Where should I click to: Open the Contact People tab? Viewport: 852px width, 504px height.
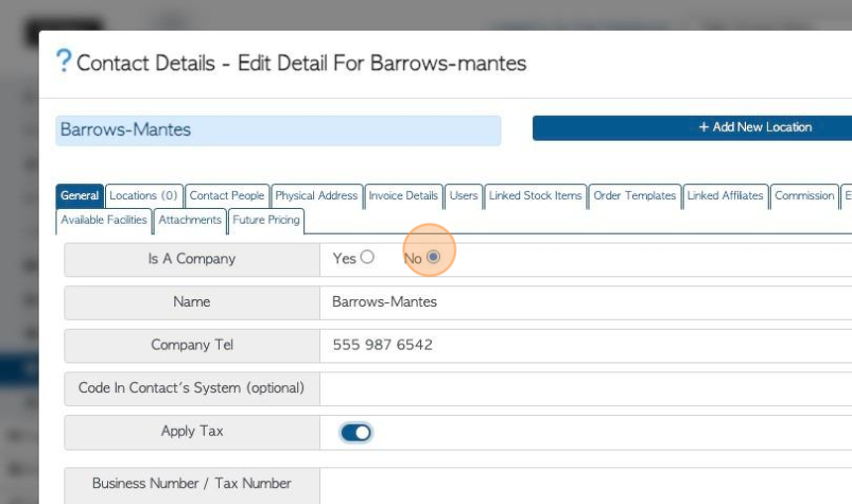(227, 195)
